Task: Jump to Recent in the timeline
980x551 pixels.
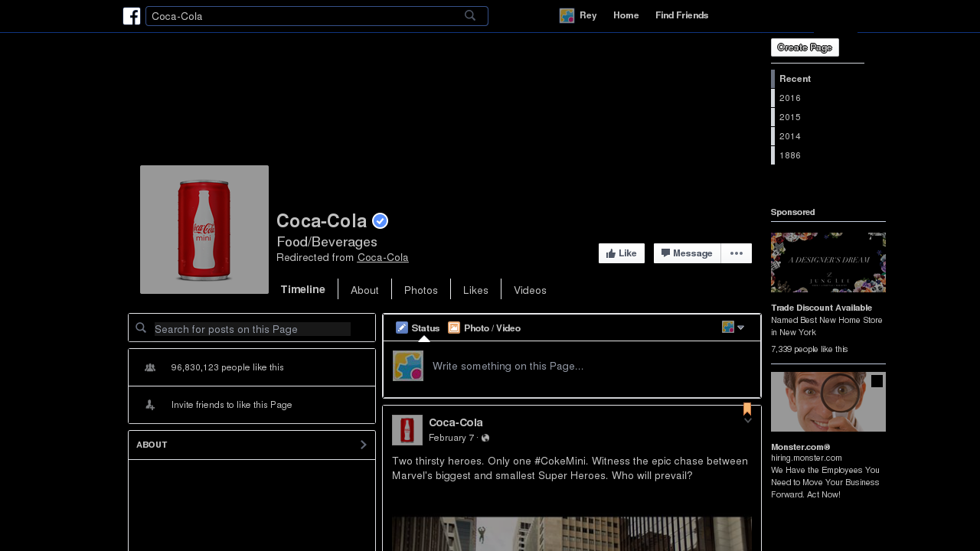Action: [795, 79]
